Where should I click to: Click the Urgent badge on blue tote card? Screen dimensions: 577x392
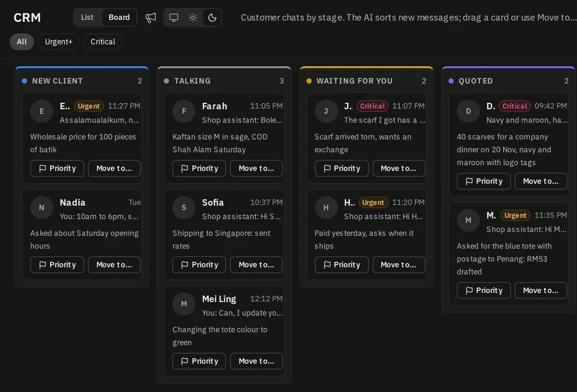tap(515, 215)
